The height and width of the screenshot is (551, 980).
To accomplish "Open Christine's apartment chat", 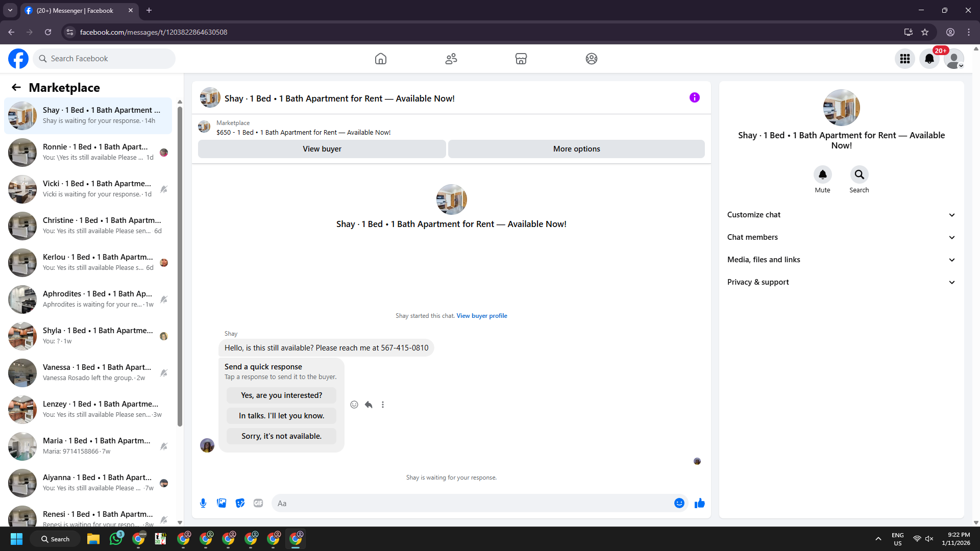I will tap(88, 226).
